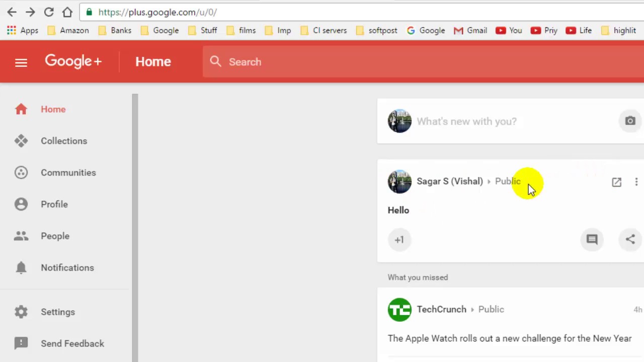
Task: Click the TechCrunch logo avatar
Action: pyautogui.click(x=399, y=310)
